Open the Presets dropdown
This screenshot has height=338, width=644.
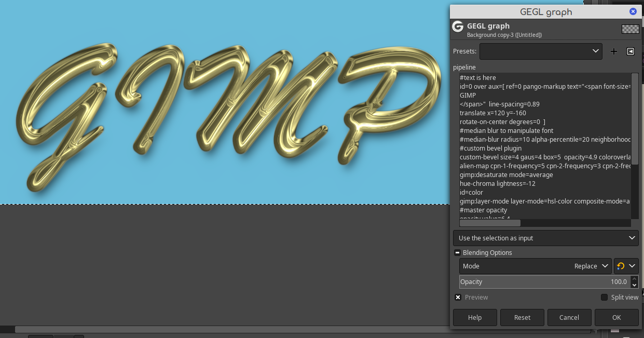[x=541, y=51]
